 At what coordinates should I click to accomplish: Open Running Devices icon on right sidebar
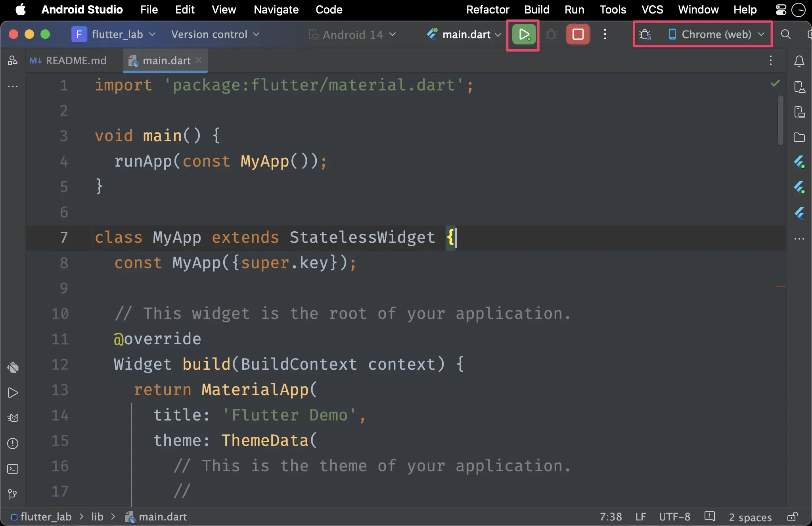pos(799,112)
